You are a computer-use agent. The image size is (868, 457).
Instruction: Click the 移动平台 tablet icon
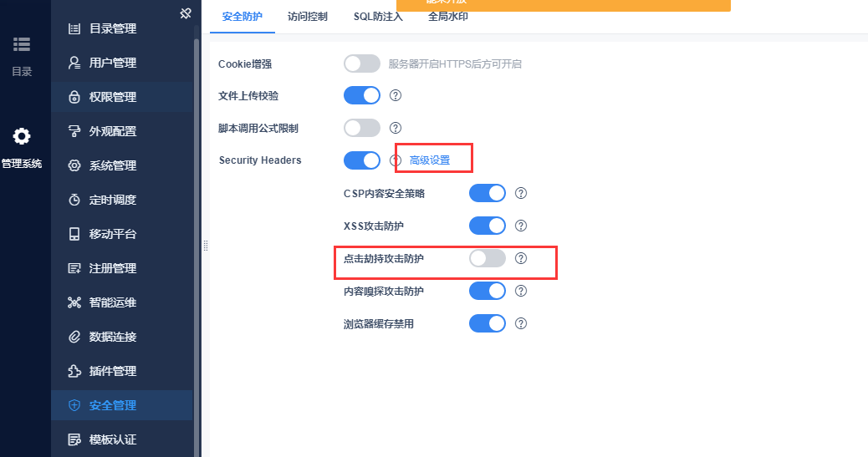click(x=74, y=234)
